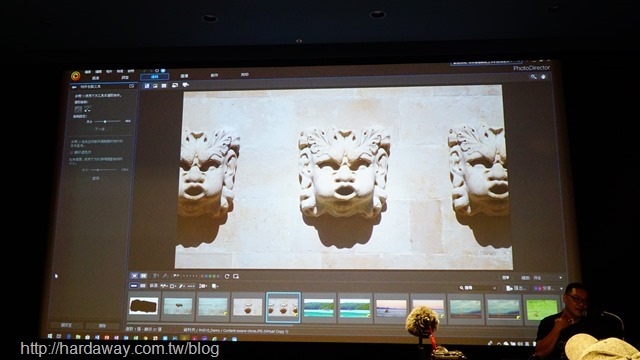Select filmstrip layout icon in browser toolbar
This screenshot has width=640, height=360.
(x=134, y=286)
